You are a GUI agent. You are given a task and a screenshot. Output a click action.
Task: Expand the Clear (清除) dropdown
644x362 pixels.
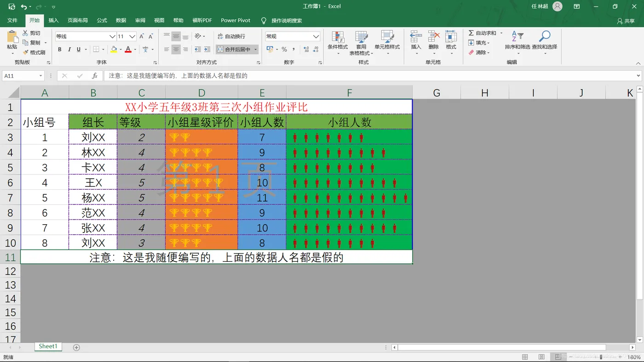coord(489,52)
